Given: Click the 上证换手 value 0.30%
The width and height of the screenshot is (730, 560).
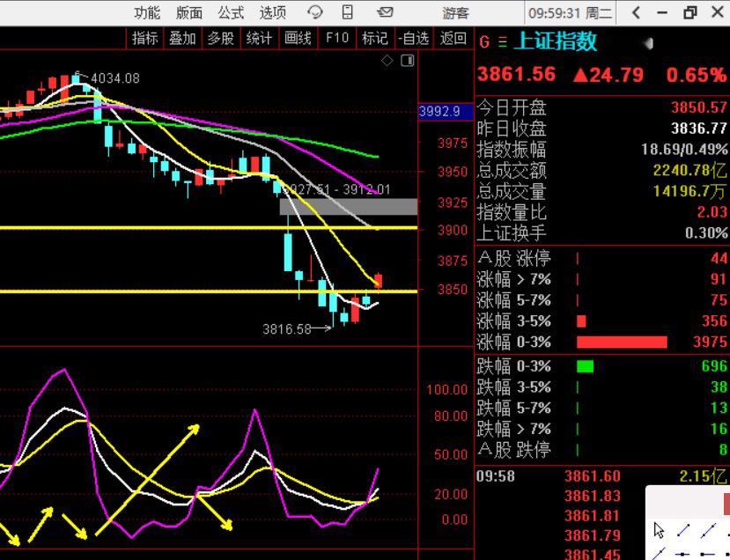Looking at the screenshot, I should click(x=706, y=232).
